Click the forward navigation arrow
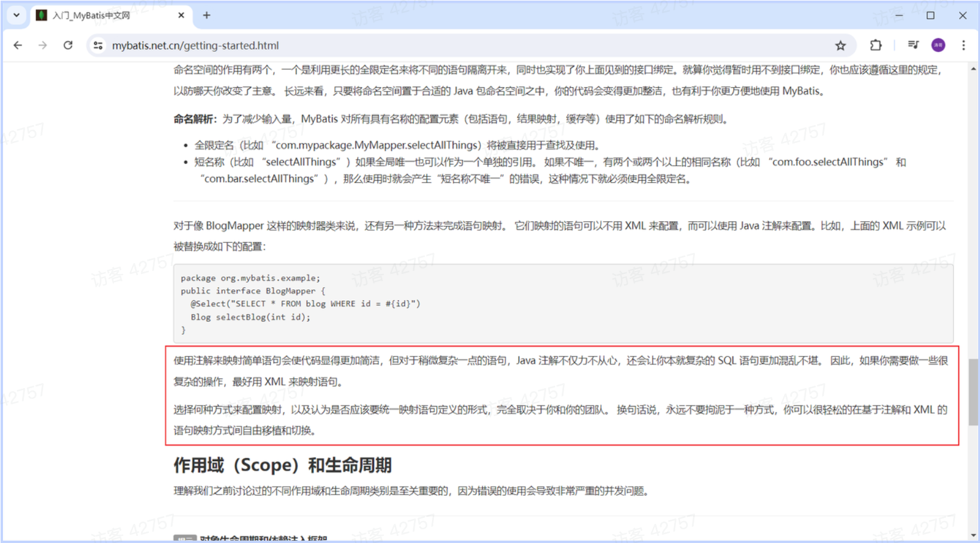Screen dimensions: 980x543 click(42, 45)
